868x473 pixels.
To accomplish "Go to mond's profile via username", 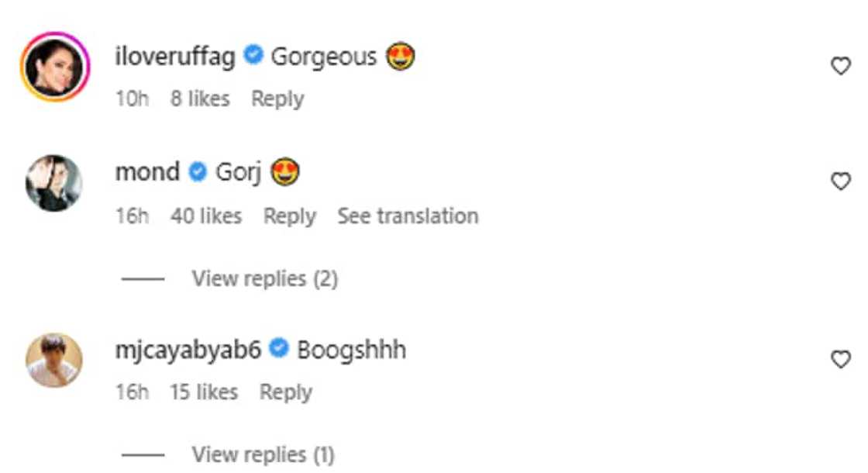I will [147, 172].
